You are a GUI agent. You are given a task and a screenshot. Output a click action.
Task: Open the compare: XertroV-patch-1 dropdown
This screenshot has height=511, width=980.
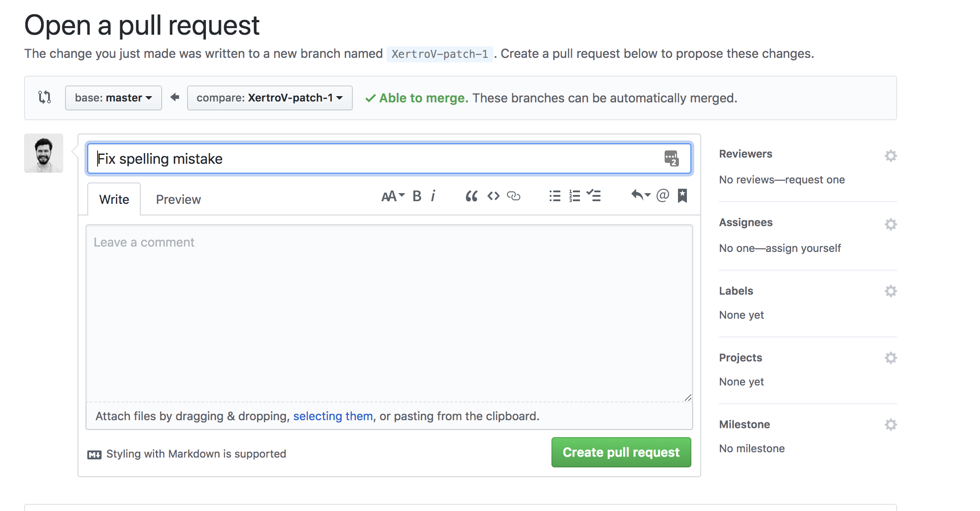click(270, 98)
